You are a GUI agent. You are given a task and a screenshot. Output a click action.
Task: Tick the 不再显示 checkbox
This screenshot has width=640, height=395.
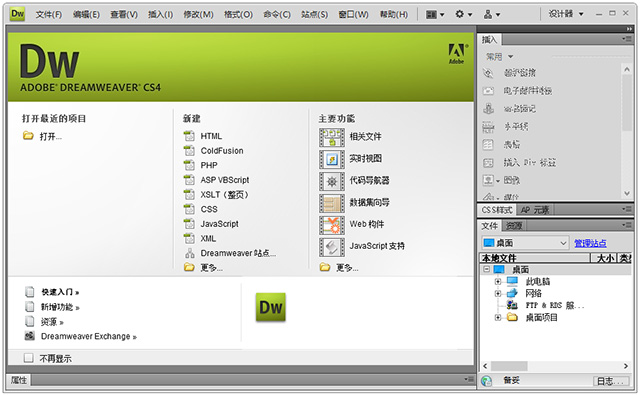tap(29, 358)
